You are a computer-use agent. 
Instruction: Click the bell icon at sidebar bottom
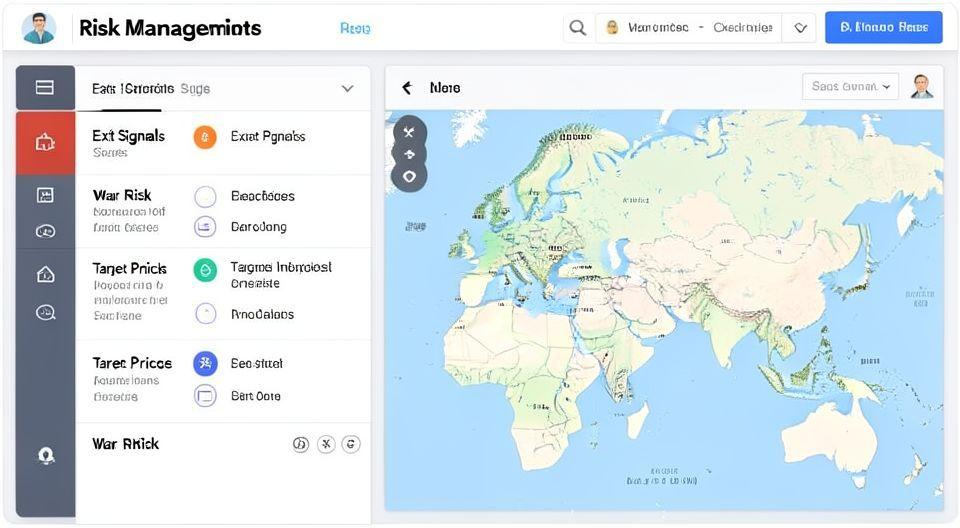45,455
